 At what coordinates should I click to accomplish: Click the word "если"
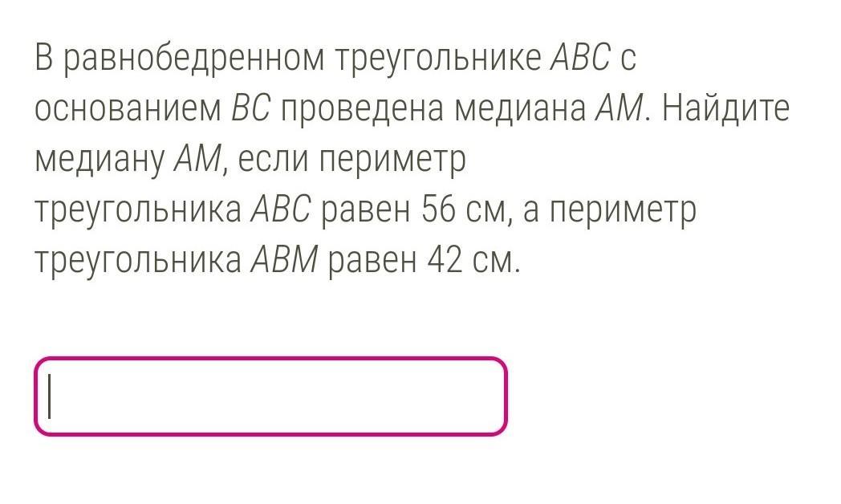(274, 160)
